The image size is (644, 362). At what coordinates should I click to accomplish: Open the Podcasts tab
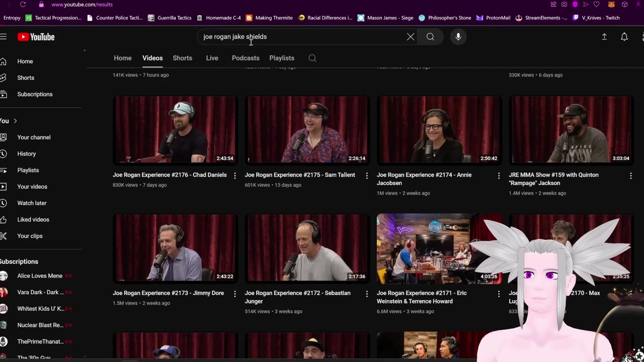pyautogui.click(x=246, y=58)
